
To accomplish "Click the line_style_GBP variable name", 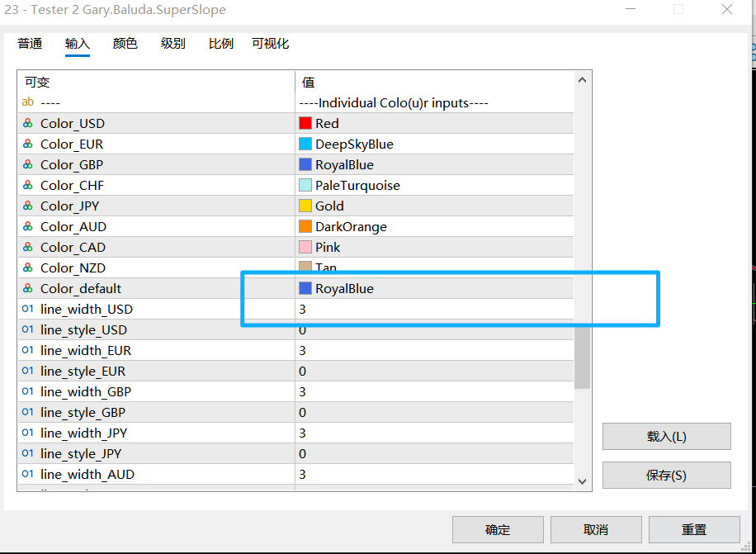I will pyautogui.click(x=83, y=413).
